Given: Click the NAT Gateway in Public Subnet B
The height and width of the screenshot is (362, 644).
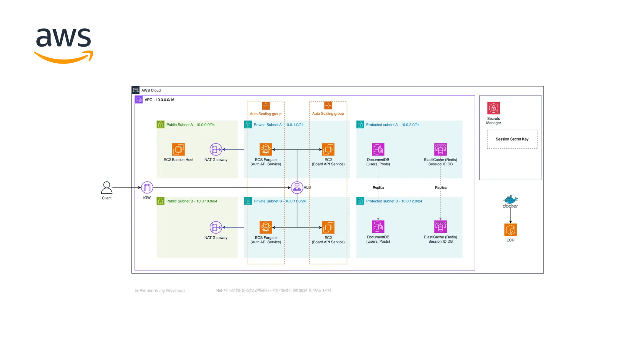Looking at the screenshot, I should 216,227.
